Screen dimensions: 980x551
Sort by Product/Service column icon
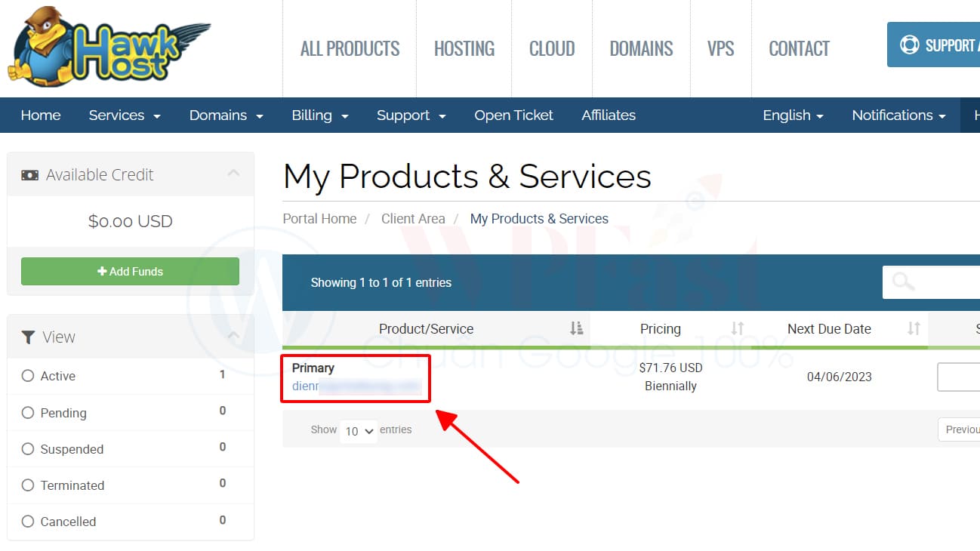click(576, 328)
